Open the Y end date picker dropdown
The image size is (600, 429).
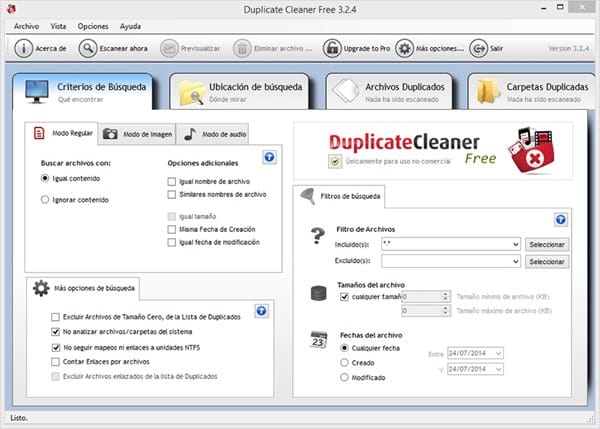pyautogui.click(x=499, y=369)
